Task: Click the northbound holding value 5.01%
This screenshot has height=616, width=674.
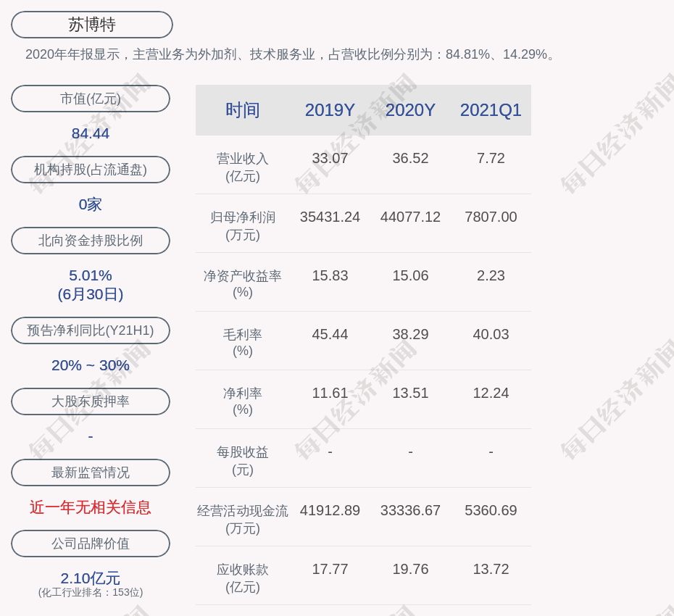Action: (91, 275)
